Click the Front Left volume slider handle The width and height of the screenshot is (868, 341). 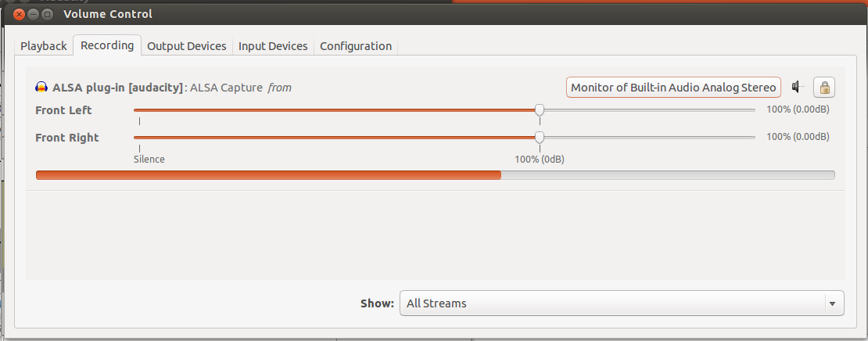[x=540, y=109]
